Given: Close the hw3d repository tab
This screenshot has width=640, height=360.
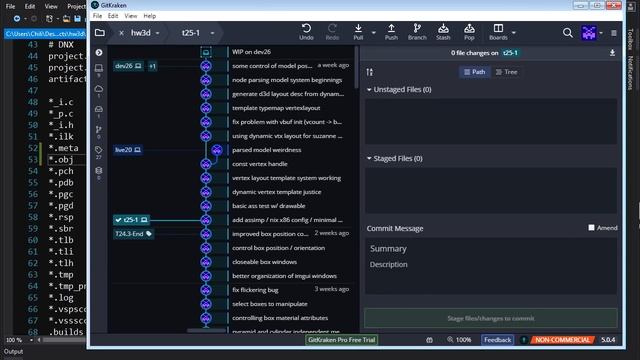Looking at the screenshot, I should [x=121, y=33].
